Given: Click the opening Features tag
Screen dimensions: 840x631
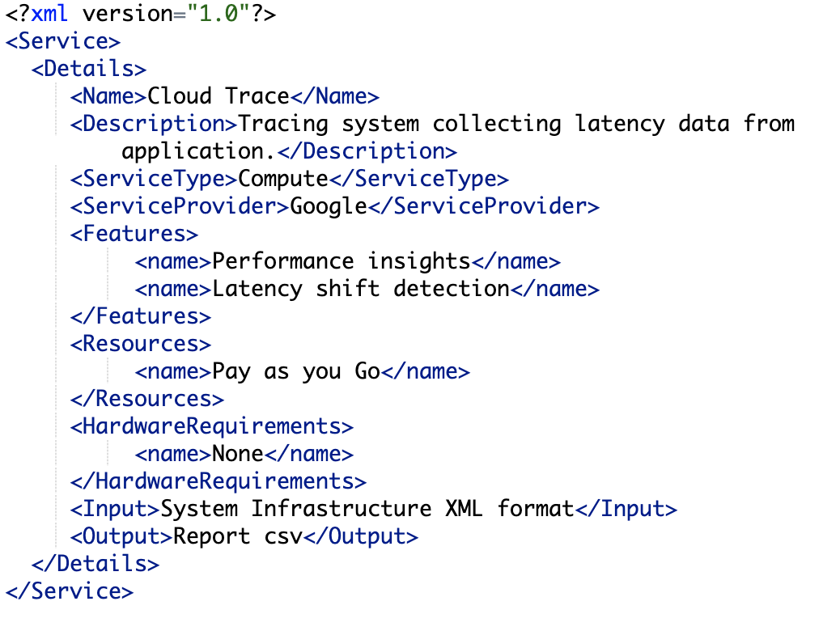Looking at the screenshot, I should (134, 234).
